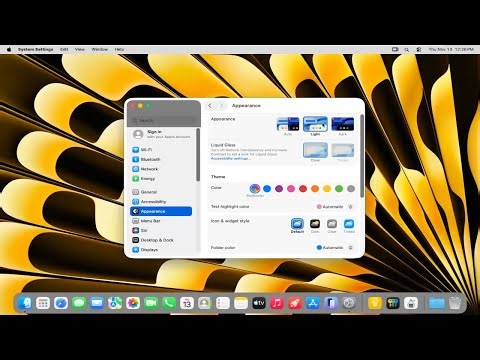The width and height of the screenshot is (480, 360).
Task: Click Sign In with your Apple Account
Action: click(x=162, y=134)
